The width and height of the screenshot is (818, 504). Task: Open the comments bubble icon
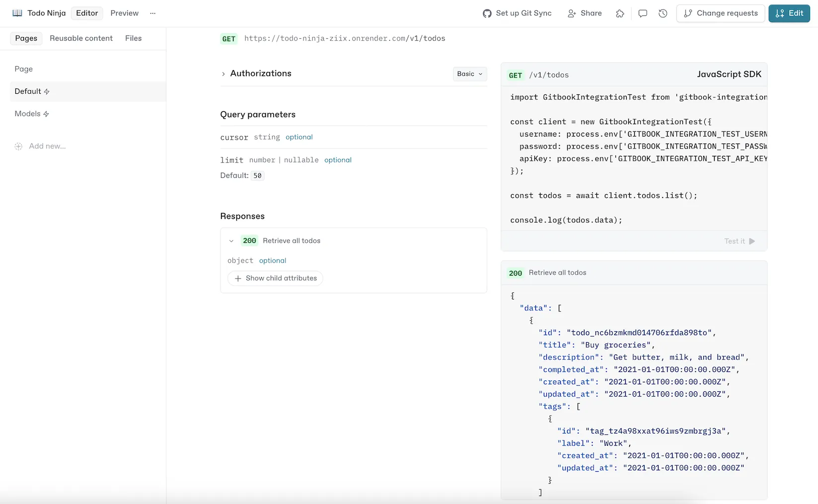coord(642,13)
